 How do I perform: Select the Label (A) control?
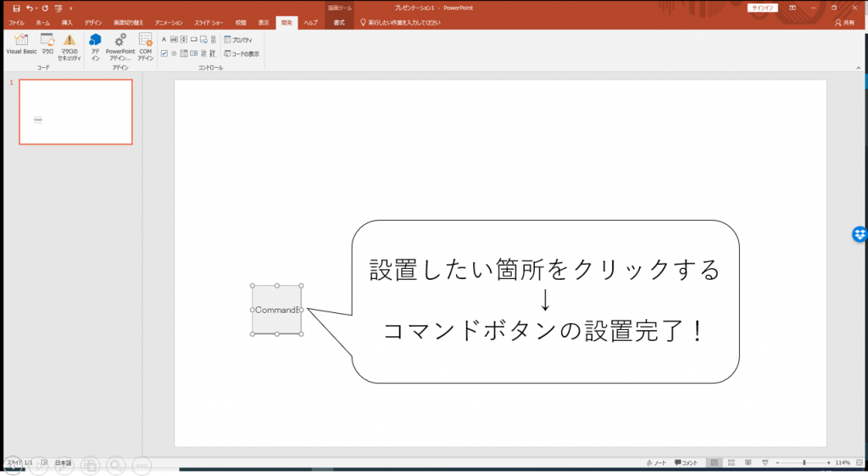pyautogui.click(x=164, y=39)
